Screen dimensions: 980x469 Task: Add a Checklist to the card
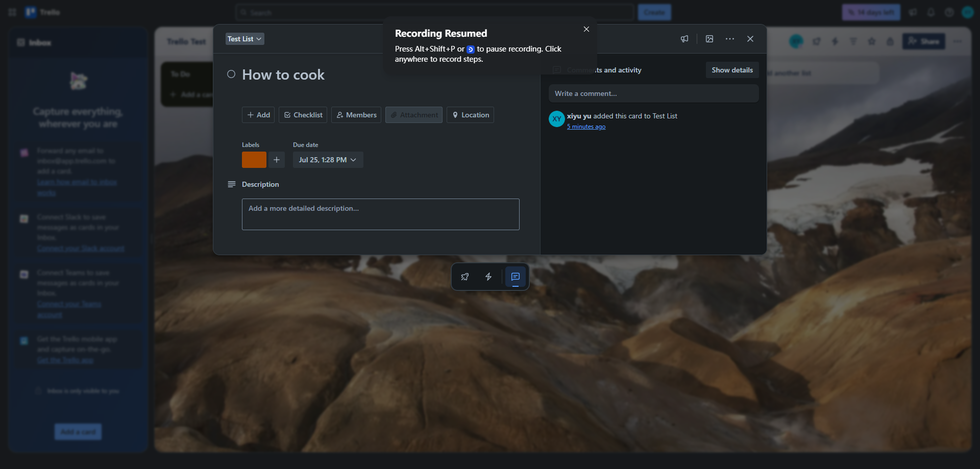point(303,115)
